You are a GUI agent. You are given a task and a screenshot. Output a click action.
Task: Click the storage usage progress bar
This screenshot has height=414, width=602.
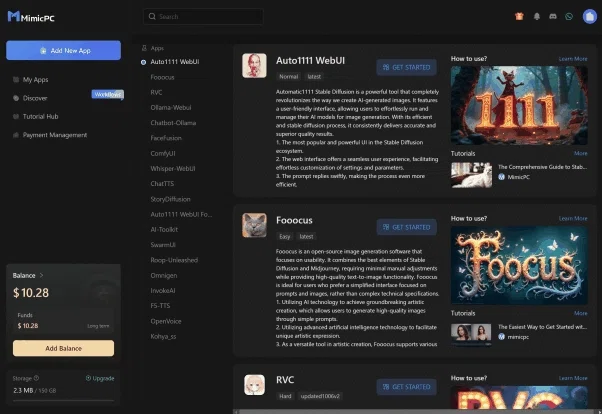(x=63, y=401)
